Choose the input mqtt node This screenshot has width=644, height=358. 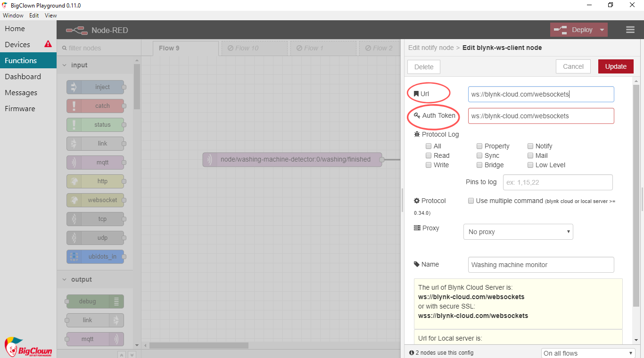(95, 163)
